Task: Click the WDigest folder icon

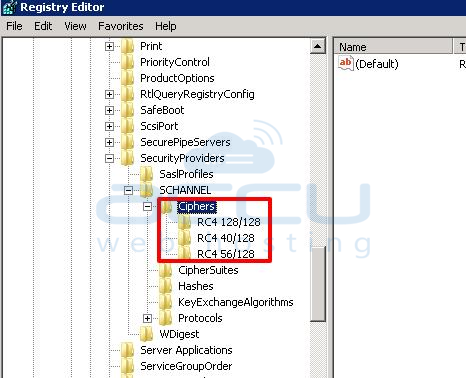Action: pyautogui.click(x=147, y=334)
